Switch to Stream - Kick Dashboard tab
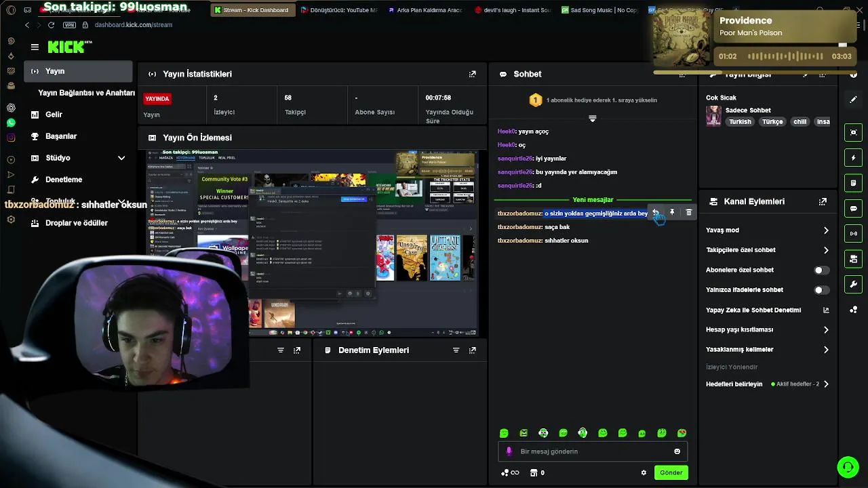Image resolution: width=868 pixels, height=488 pixels. [252, 10]
